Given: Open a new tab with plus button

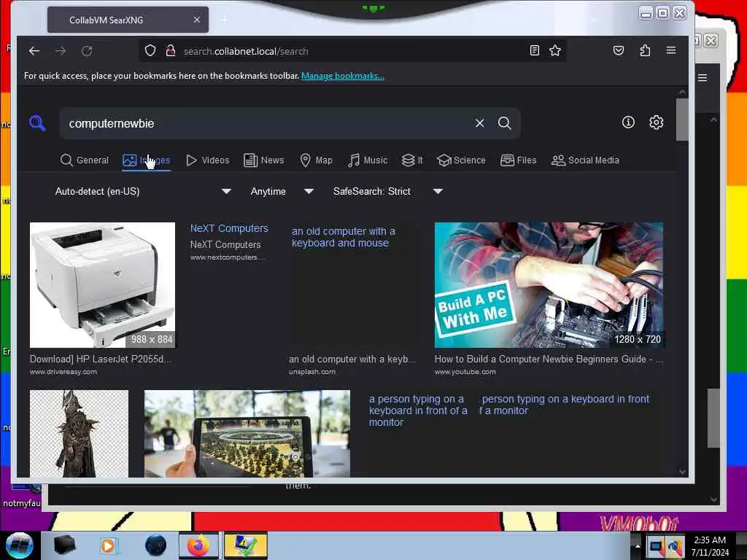Looking at the screenshot, I should [224, 20].
